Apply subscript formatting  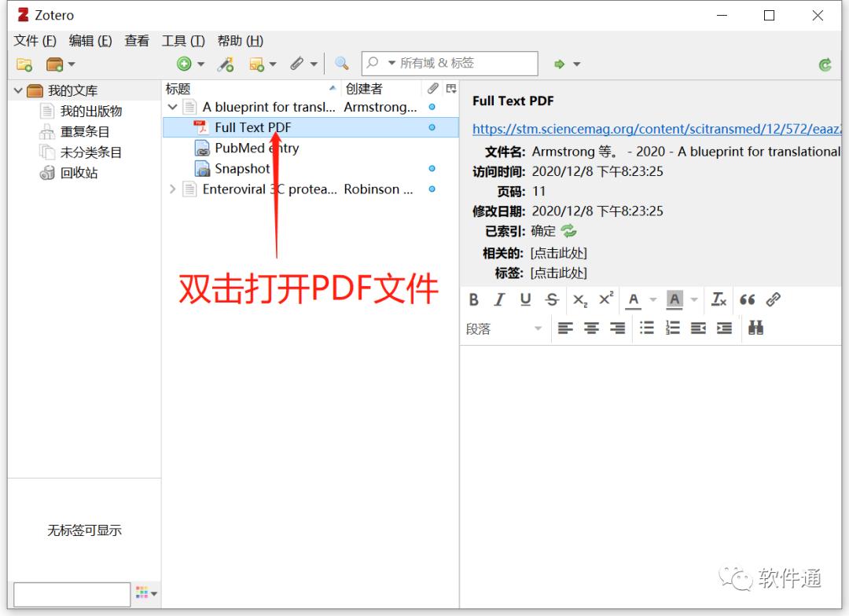pyautogui.click(x=580, y=300)
